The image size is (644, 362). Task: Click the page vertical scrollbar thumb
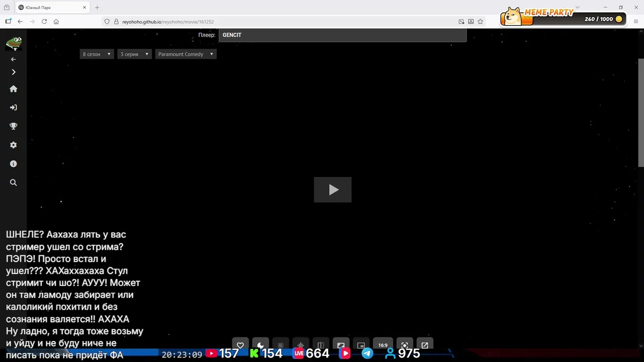641,113
